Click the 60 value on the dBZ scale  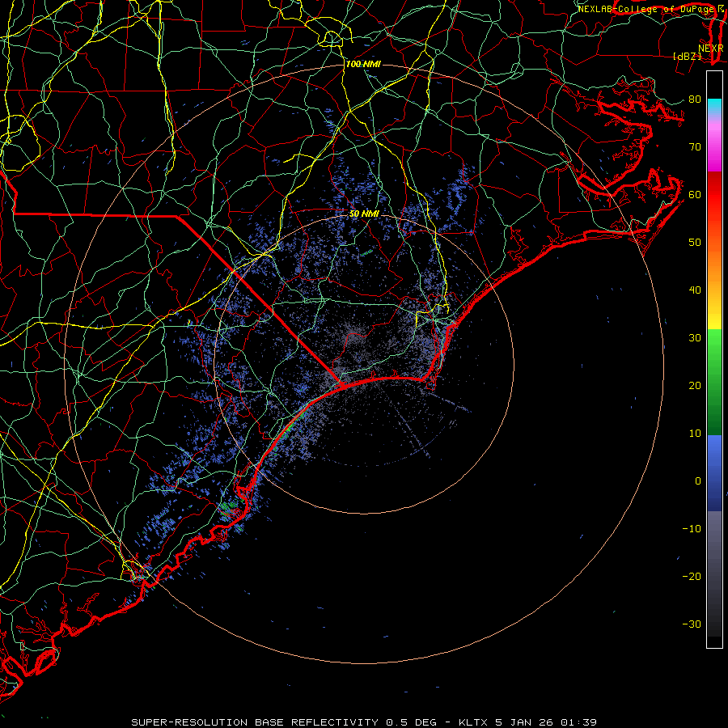coord(695,195)
